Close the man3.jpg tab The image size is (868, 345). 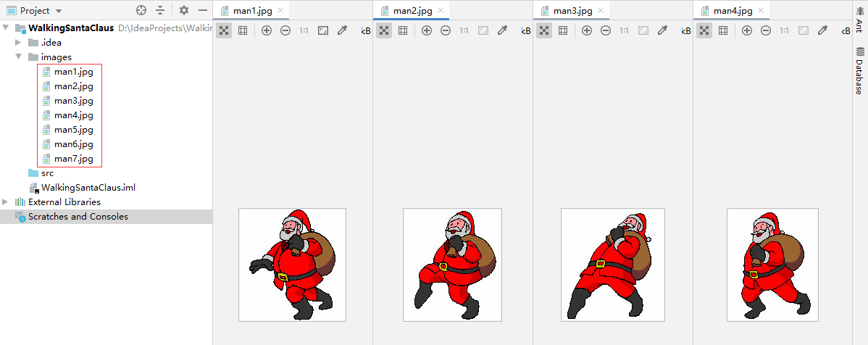click(600, 11)
